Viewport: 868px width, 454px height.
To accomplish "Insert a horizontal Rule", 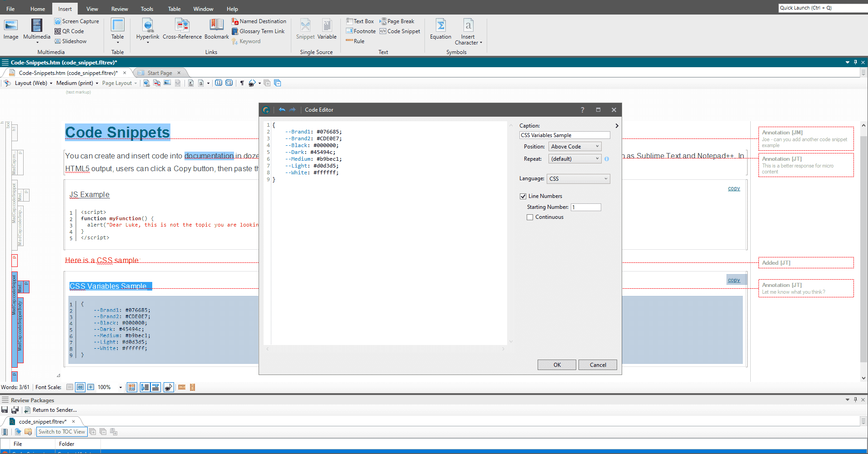I will (x=355, y=41).
